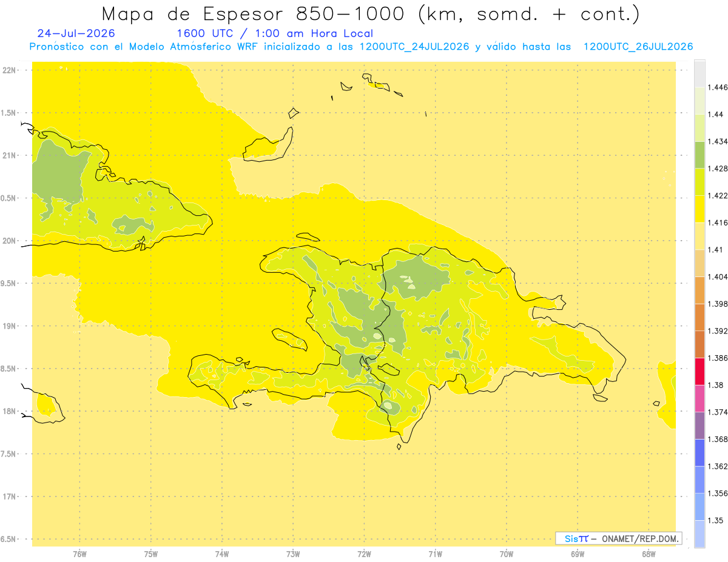Select the colorbar value '1.362'

click(x=717, y=466)
